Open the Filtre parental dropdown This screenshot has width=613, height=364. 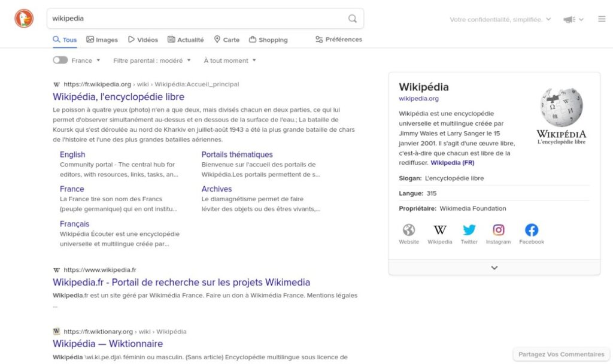(x=152, y=60)
